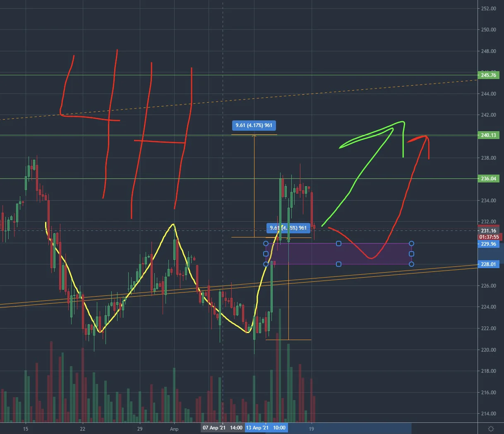
Task: Click the 29 date on time axis
Action: point(140,429)
